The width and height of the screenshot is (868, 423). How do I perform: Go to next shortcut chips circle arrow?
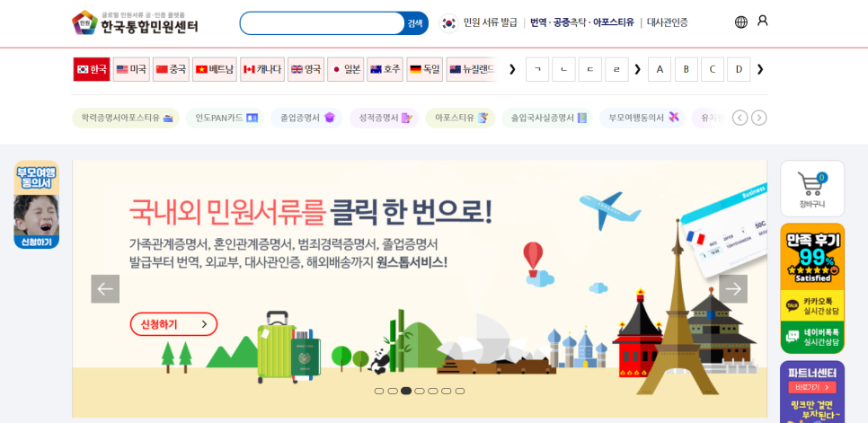[x=759, y=118]
